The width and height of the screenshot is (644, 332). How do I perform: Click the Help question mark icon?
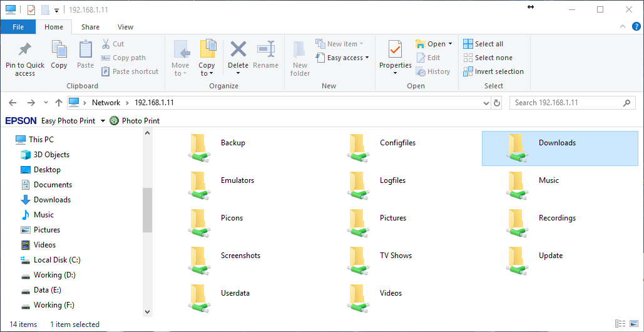636,26
